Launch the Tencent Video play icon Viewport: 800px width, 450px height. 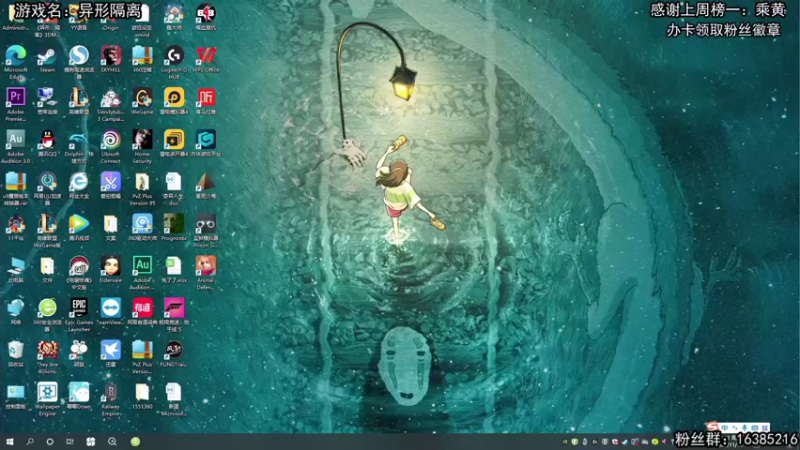click(x=79, y=223)
